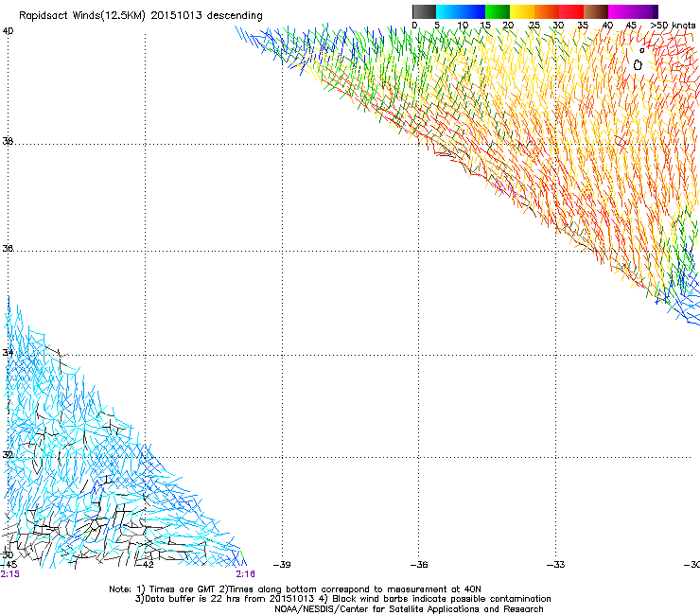
Task: Click the gray 0-5 knots color bar segment
Action: pos(425,11)
